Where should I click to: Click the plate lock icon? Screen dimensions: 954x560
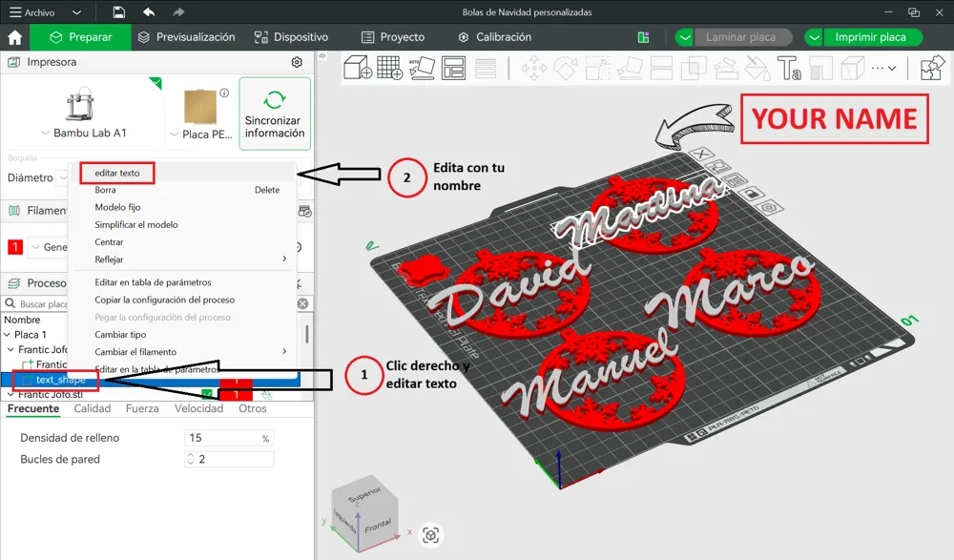(x=752, y=194)
